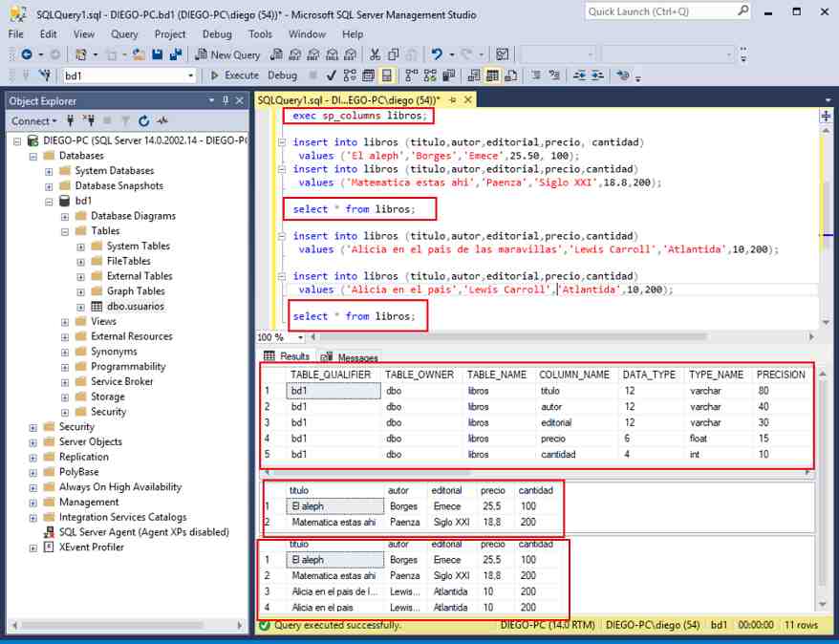Click the Undo icon
This screenshot has width=839, height=644.
click(436, 54)
